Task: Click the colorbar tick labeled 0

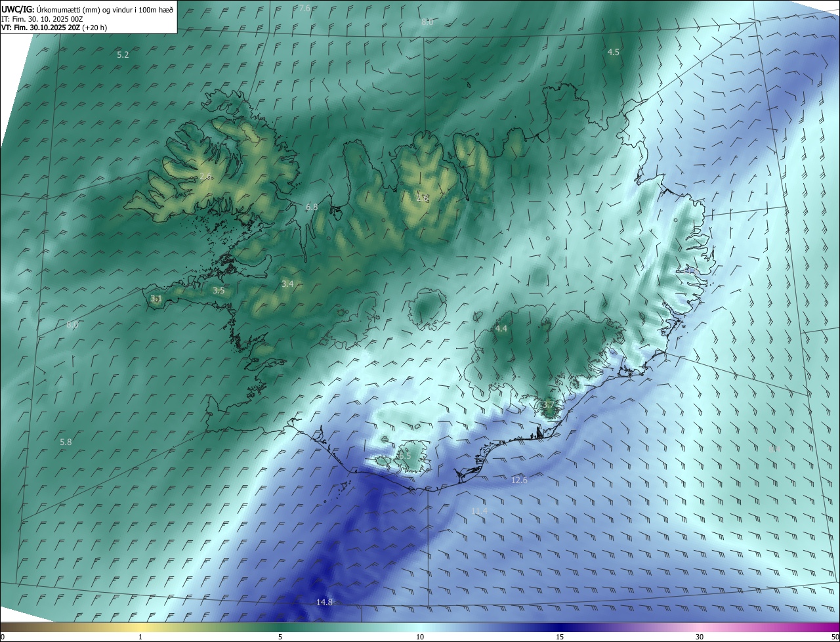Action: point(3,637)
